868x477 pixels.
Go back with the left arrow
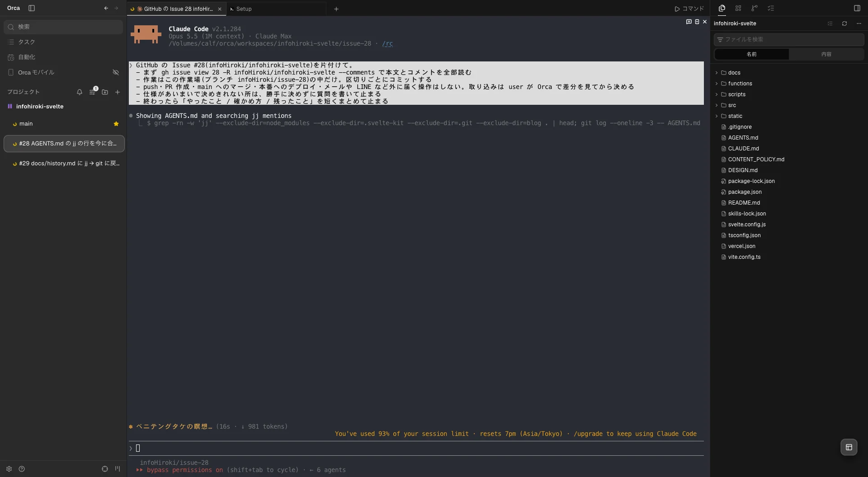click(106, 8)
